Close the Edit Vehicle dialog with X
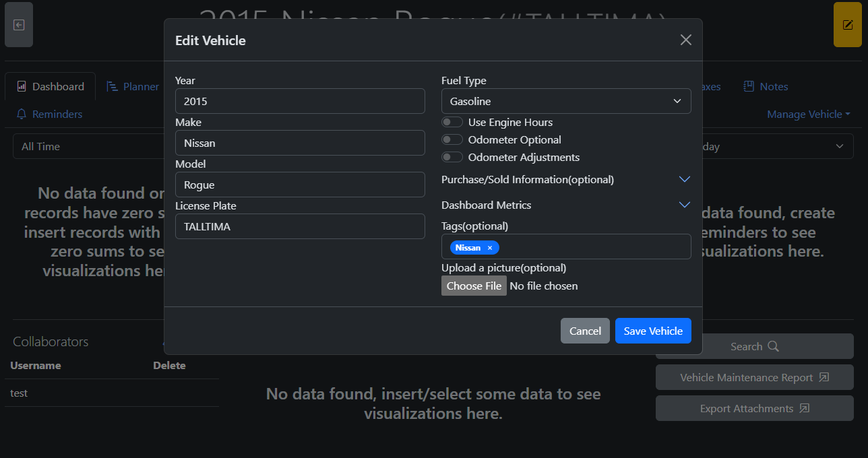Screen dimensions: 868x458 click(685, 40)
